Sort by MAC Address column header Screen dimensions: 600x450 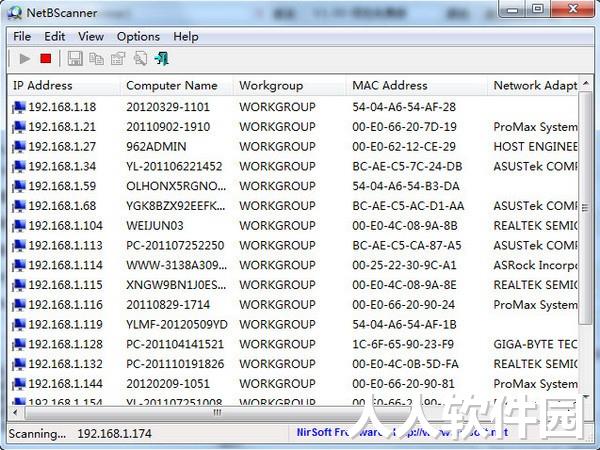pos(417,85)
